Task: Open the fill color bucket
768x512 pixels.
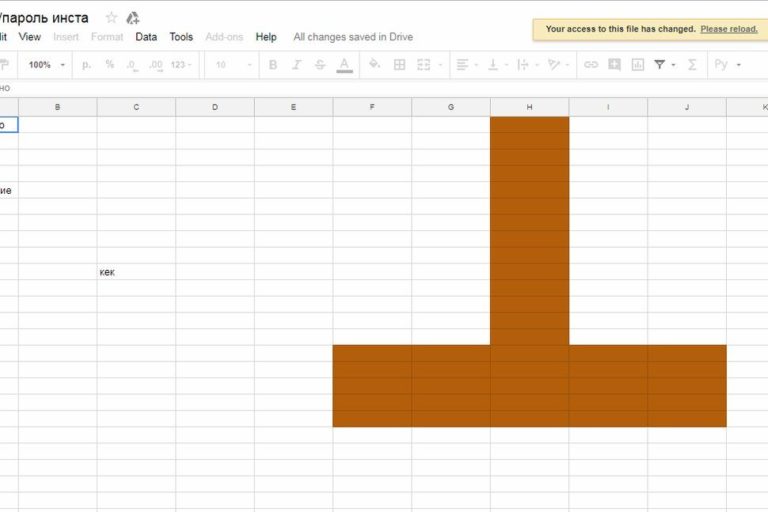Action: (x=375, y=64)
